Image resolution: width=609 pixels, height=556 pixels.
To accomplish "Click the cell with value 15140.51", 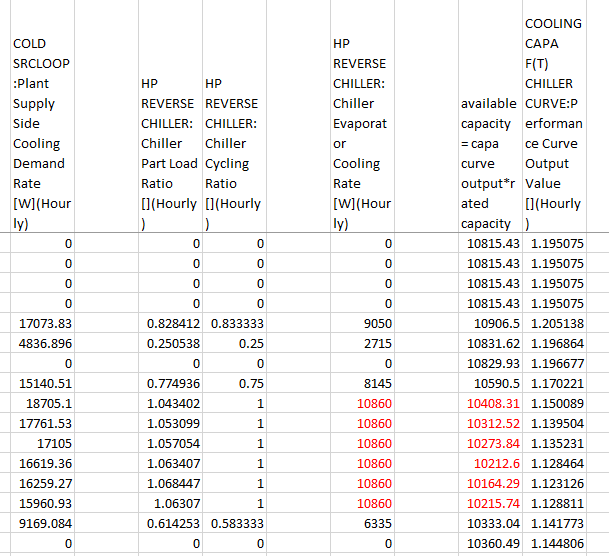I will [42, 383].
